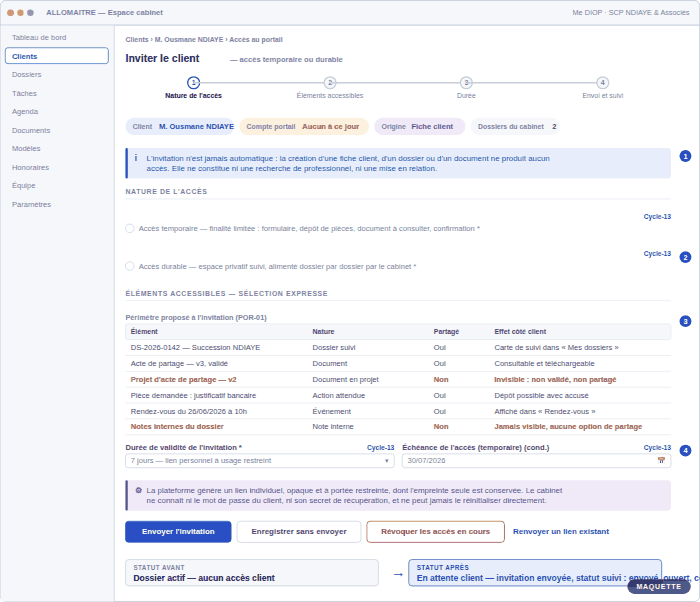This screenshot has height=602, width=700.
Task: Click the Statut avant box
Action: (252, 573)
